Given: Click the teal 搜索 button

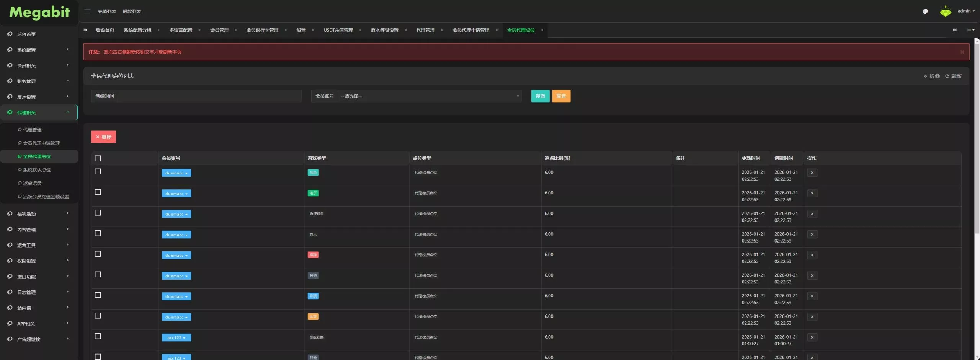Looking at the screenshot, I should 540,96.
